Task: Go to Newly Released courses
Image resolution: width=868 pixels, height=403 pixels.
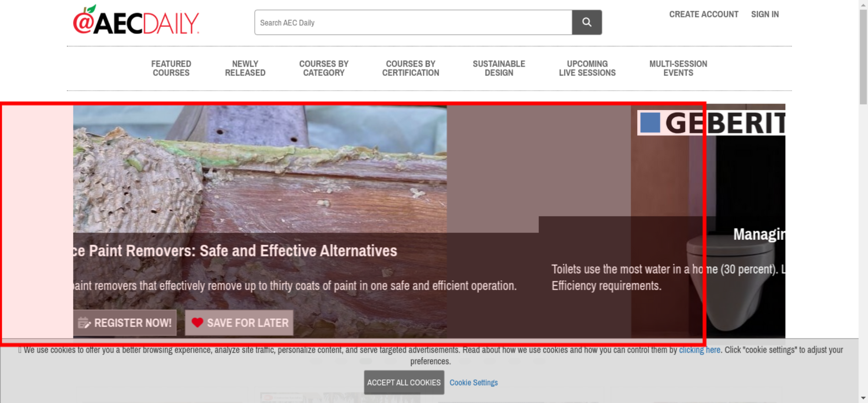Action: (x=245, y=69)
